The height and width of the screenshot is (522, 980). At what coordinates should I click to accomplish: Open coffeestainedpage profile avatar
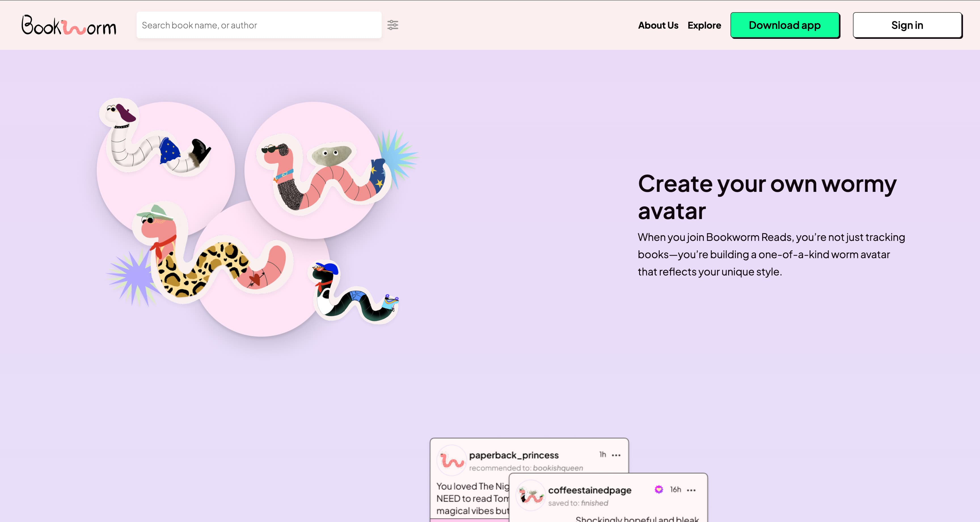coord(531,495)
